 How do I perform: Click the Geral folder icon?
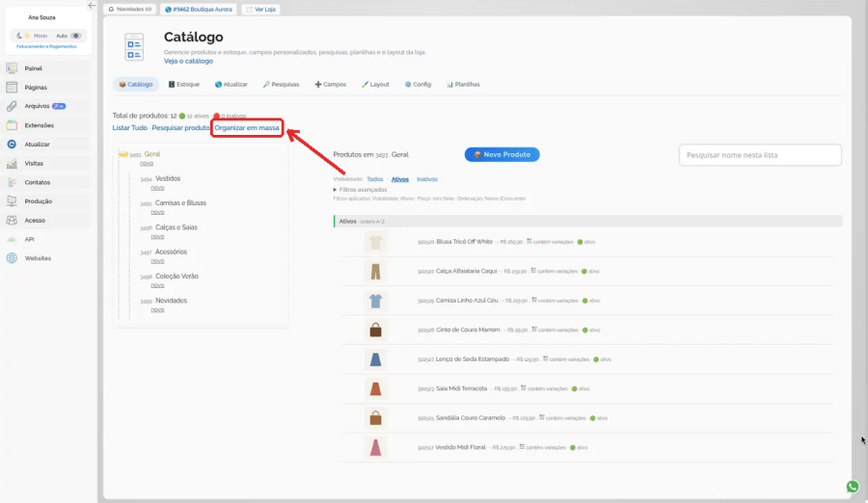(122, 154)
